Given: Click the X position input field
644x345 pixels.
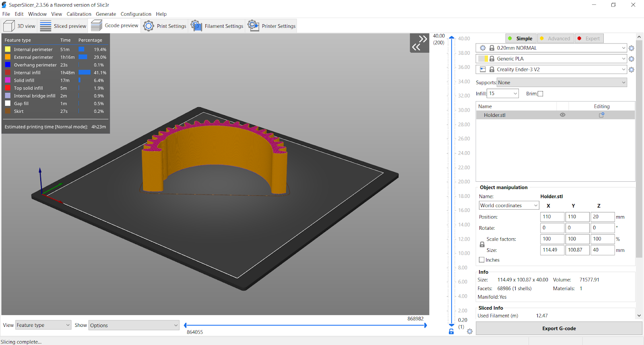Looking at the screenshot, I should (551, 217).
